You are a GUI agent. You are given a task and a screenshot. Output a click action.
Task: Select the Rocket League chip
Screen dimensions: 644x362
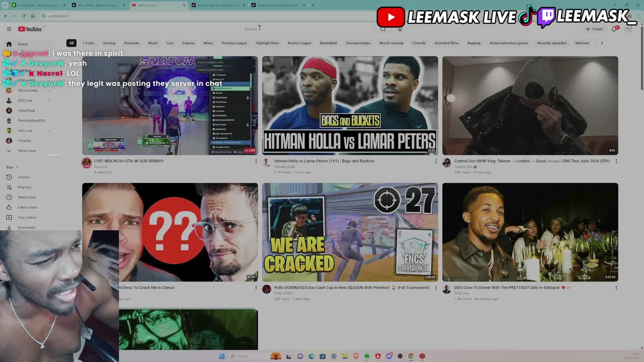tap(299, 43)
